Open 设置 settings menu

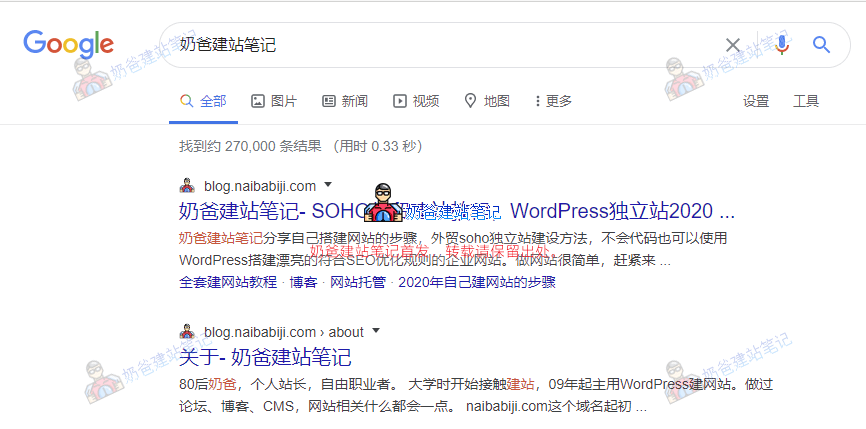coord(756,101)
